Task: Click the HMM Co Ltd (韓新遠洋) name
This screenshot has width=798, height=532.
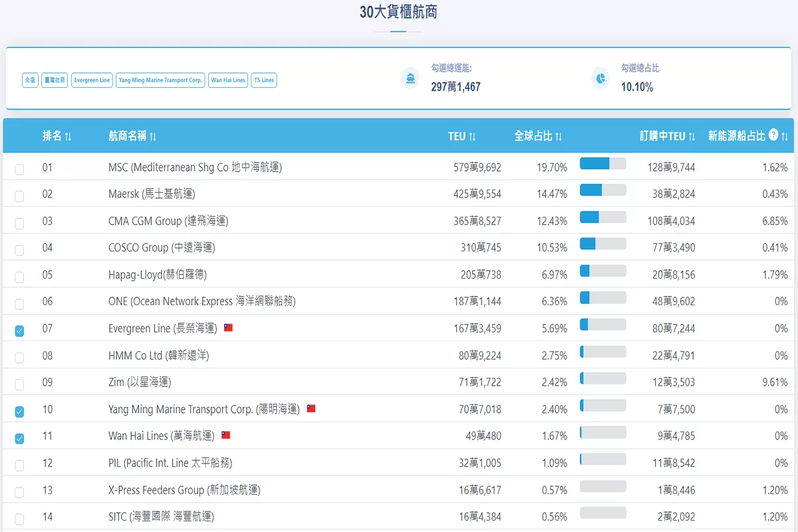Action: pyautogui.click(x=159, y=356)
